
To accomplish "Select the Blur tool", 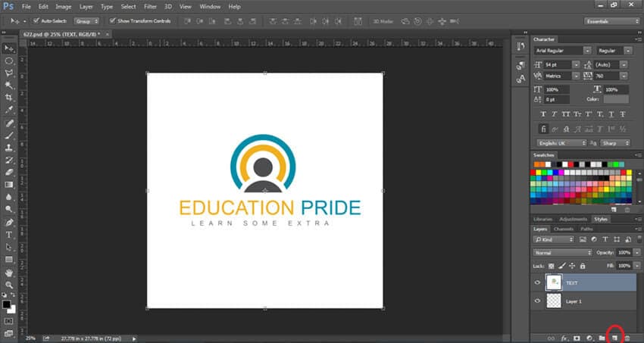I will point(8,197).
